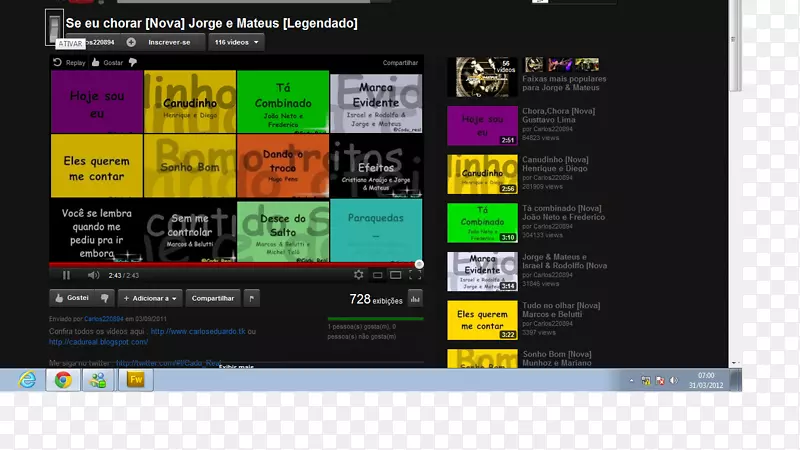Click the thumbs-down dislike button below the video
The width and height of the screenshot is (800, 450).
tap(105, 298)
